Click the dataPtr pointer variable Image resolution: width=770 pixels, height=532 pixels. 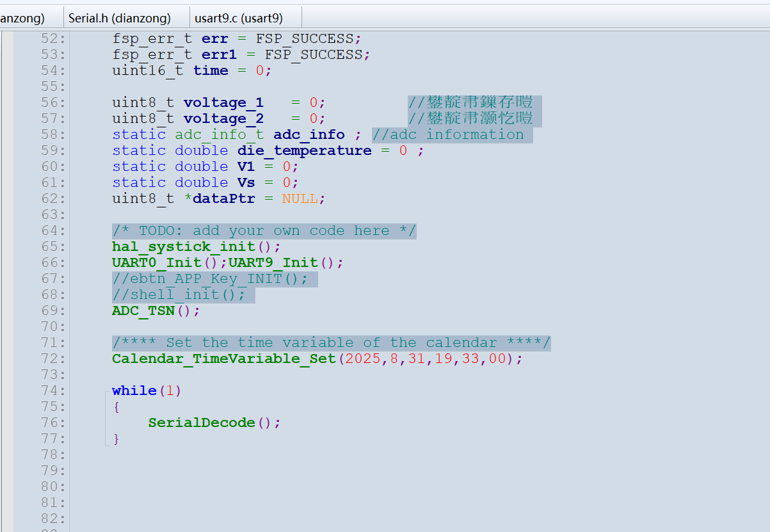tap(223, 198)
